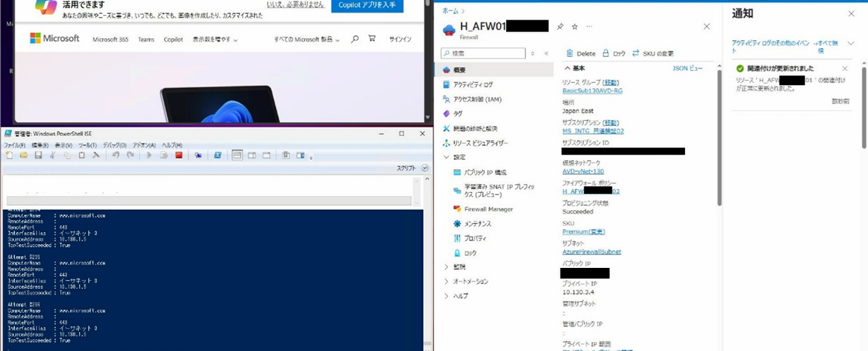
Task: Click the Save script icon in ISE toolbar
Action: [x=38, y=155]
